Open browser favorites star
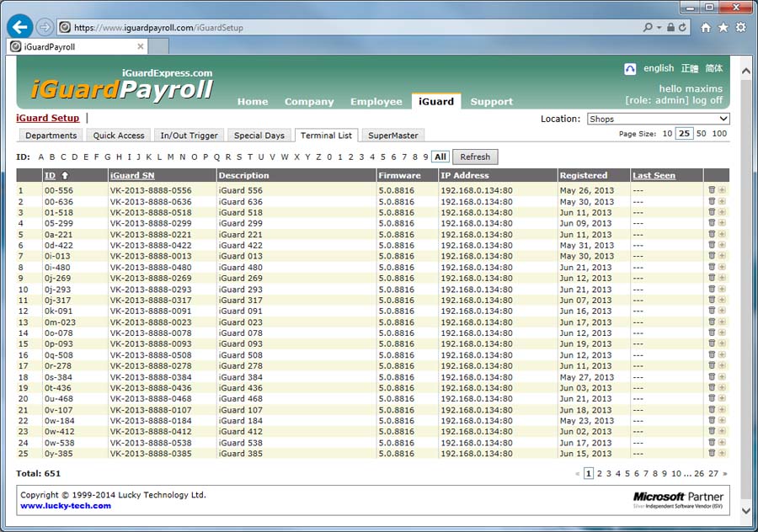Screen dimensions: 758x532 pyautogui.click(x=723, y=28)
